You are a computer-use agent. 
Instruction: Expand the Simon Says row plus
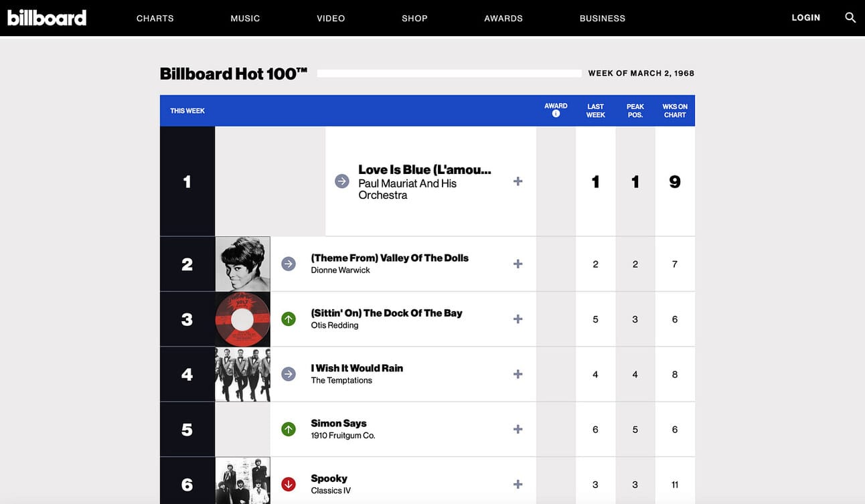(518, 429)
